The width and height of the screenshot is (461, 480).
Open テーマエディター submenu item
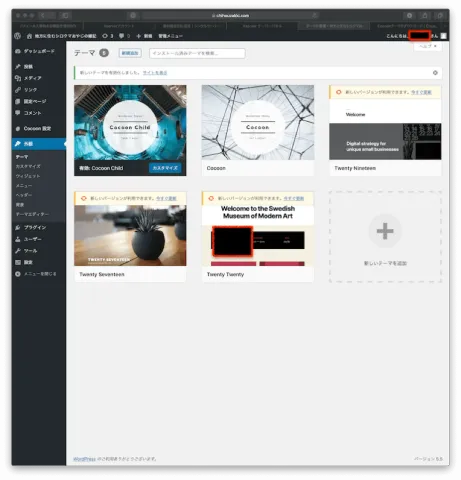tap(32, 214)
